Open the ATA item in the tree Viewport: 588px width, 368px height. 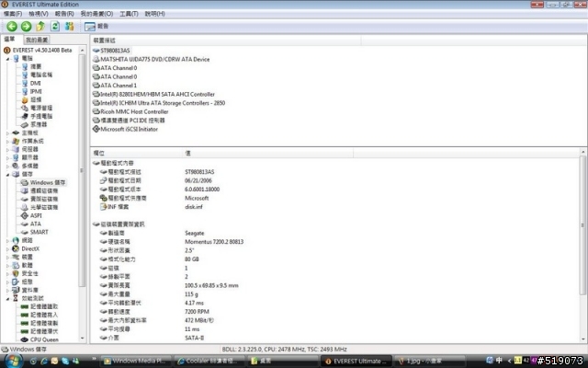[x=36, y=224]
